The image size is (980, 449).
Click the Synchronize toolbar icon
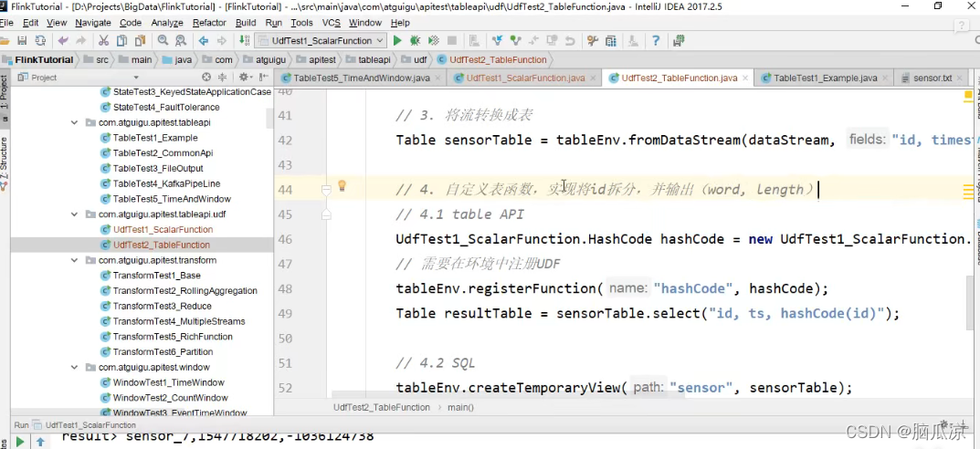[40, 40]
